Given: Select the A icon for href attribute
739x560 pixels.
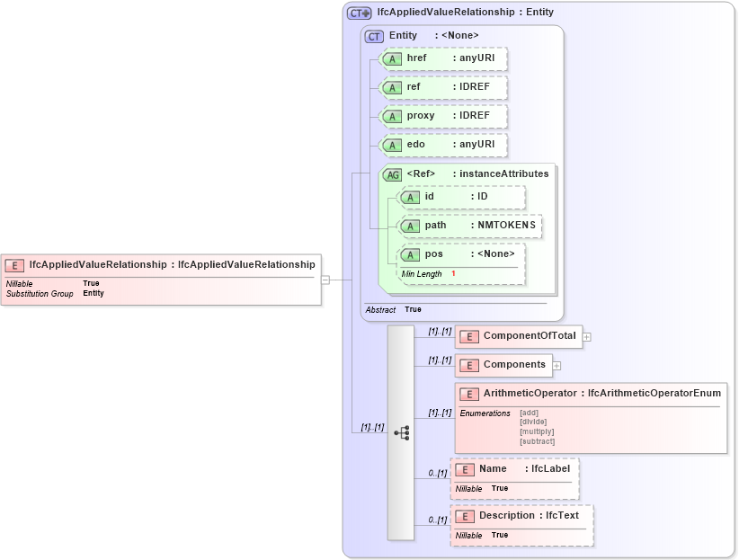Looking at the screenshot, I should point(393,58).
